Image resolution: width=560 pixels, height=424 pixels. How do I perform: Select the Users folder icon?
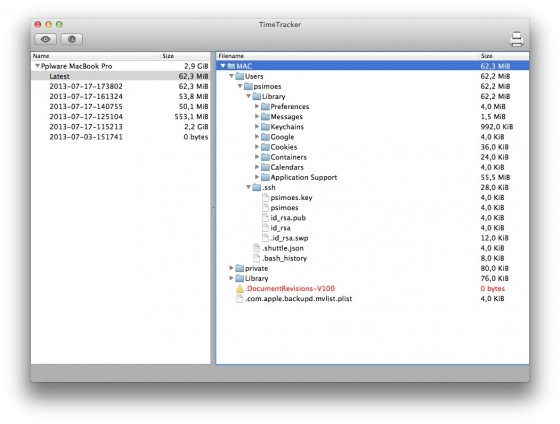pyautogui.click(x=240, y=76)
